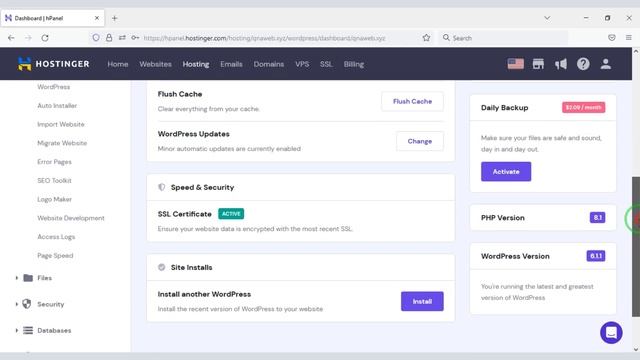The height and width of the screenshot is (360, 640).
Task: Click the Files folder icon in the sidebar
Action: pyautogui.click(x=28, y=278)
